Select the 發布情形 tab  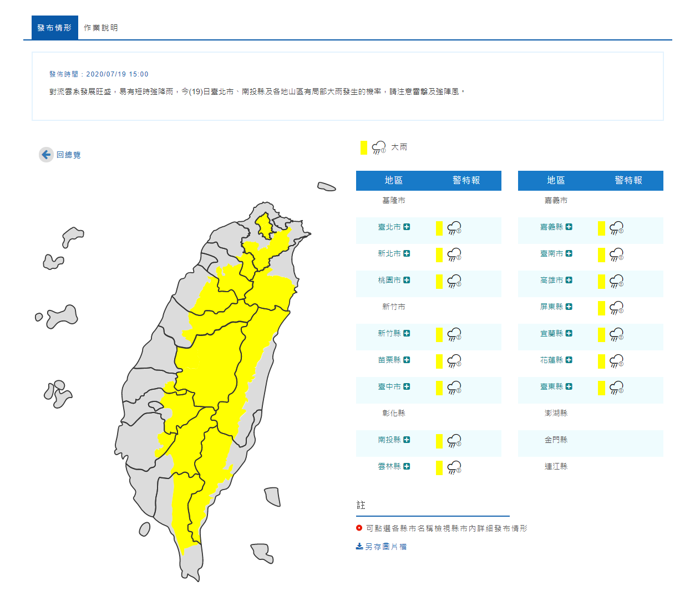pyautogui.click(x=54, y=28)
